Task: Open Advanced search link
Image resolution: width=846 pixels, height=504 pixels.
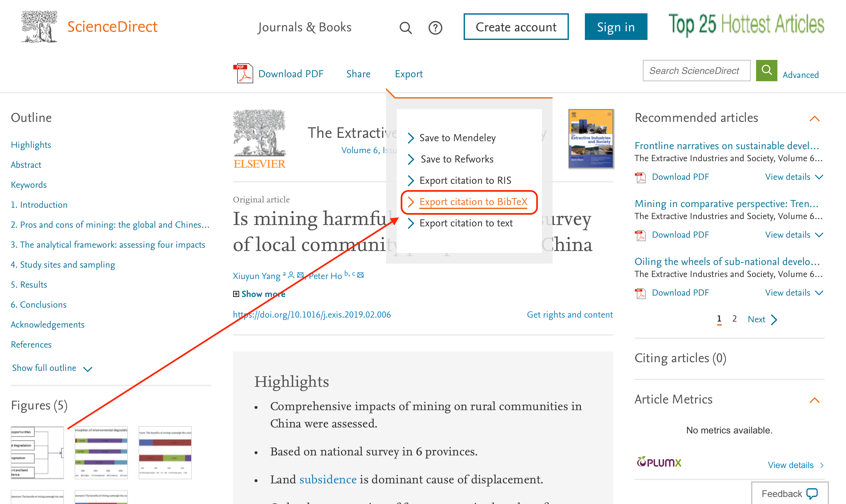Action: [800, 75]
